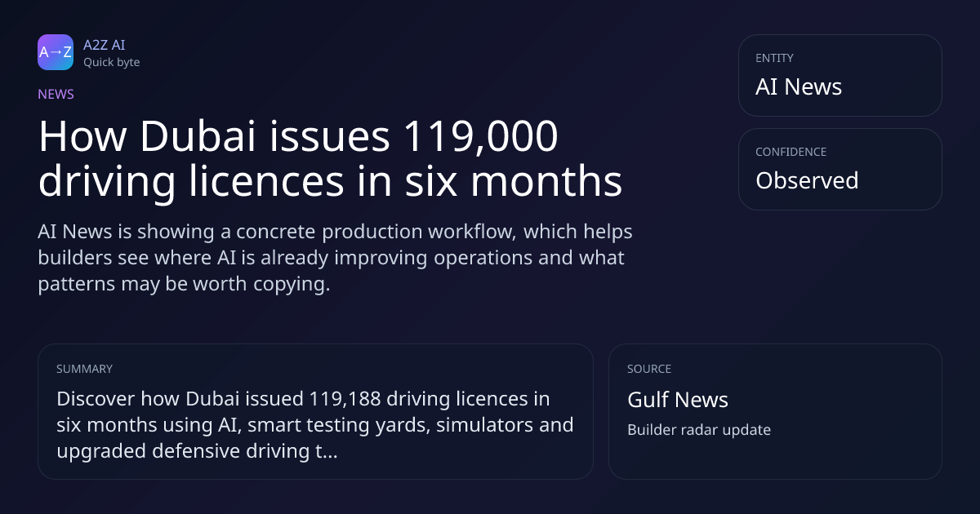Expand the truncated summary text ending in ellipsis
The image size is (980, 514).
(x=315, y=425)
